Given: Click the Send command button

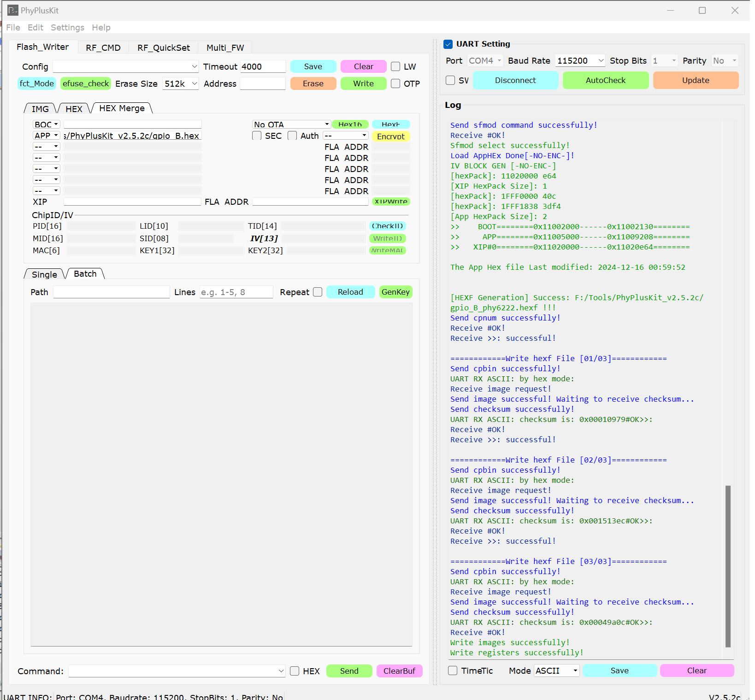Looking at the screenshot, I should [x=349, y=671].
